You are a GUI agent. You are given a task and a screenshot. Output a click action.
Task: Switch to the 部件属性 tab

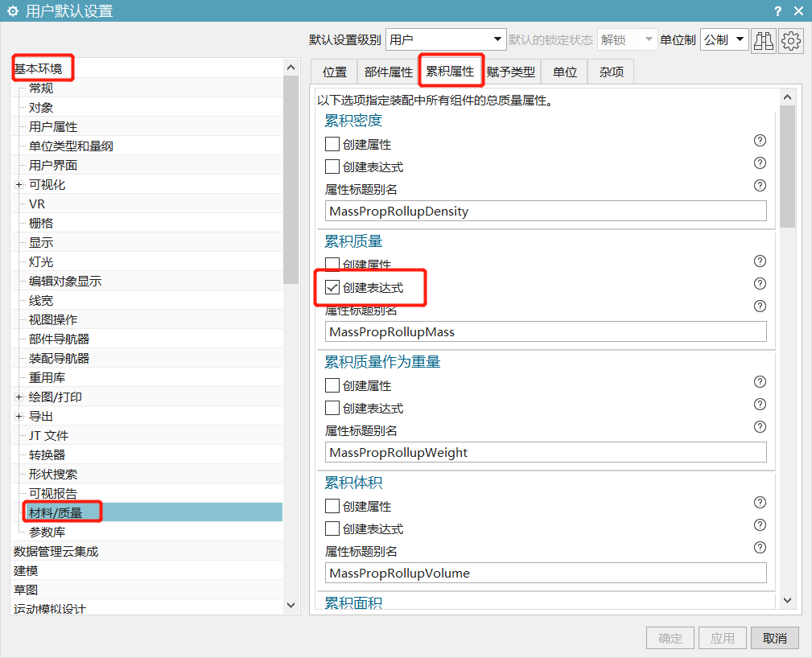(x=389, y=72)
